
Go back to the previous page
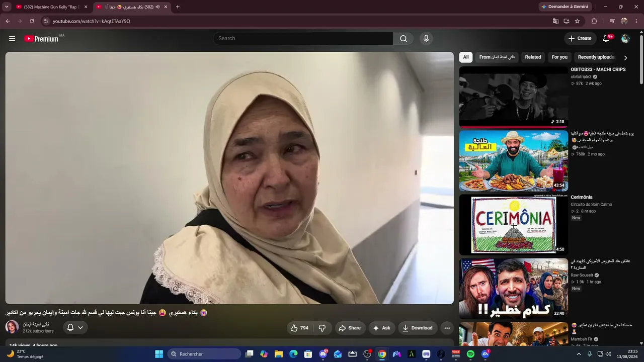pos(8,21)
